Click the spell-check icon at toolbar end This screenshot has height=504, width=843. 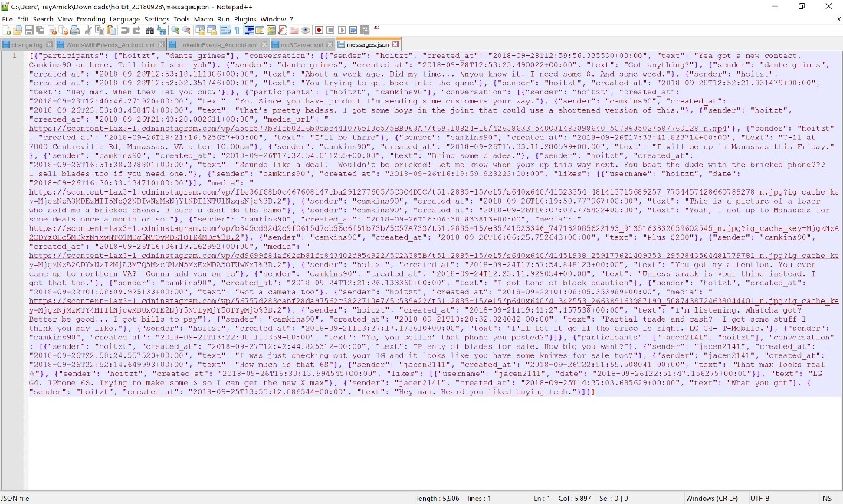(376, 28)
